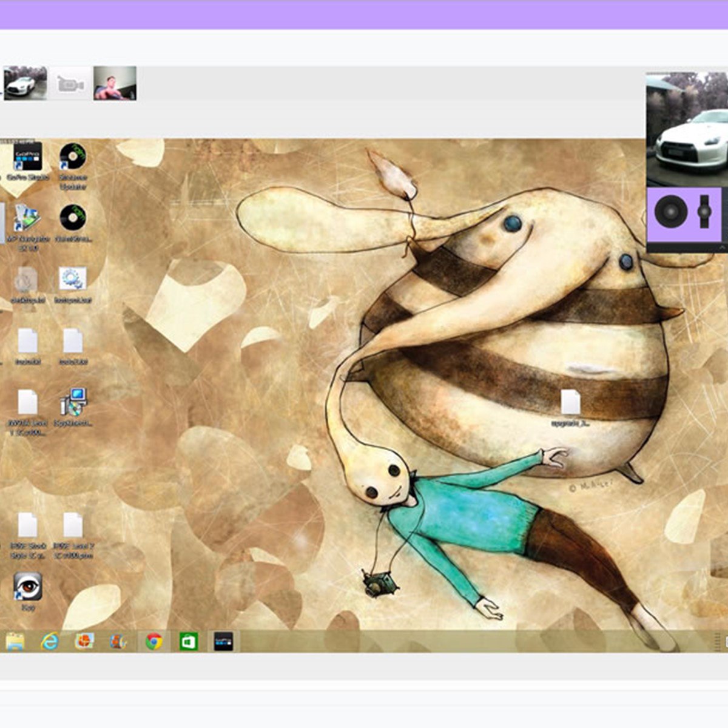Open File Explorer from the taskbar

pyautogui.click(x=15, y=641)
